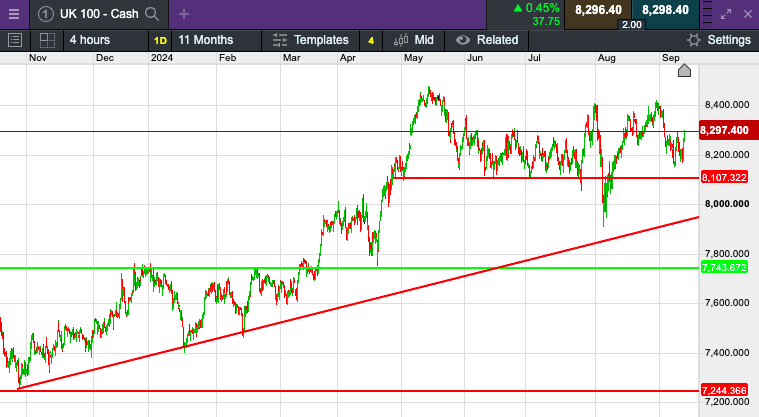Image resolution: width=759 pixels, height=417 pixels.
Task: Click the Apr label on time axis
Action: click(x=348, y=58)
